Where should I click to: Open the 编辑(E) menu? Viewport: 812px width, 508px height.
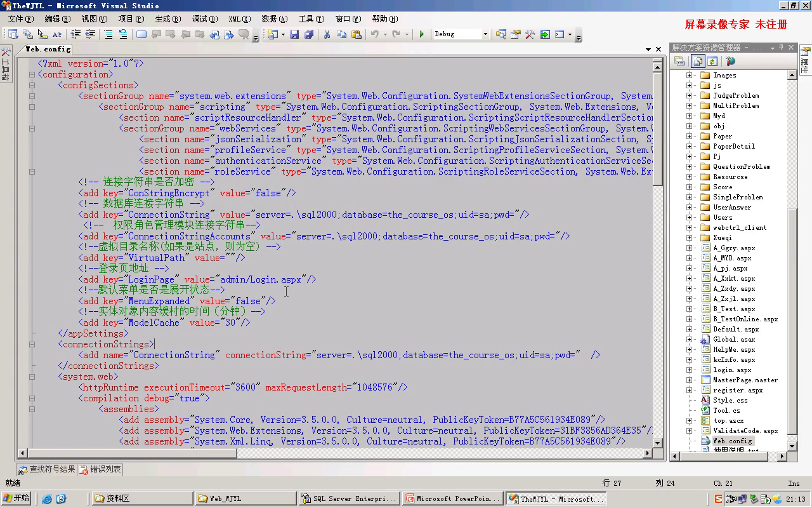(58, 19)
